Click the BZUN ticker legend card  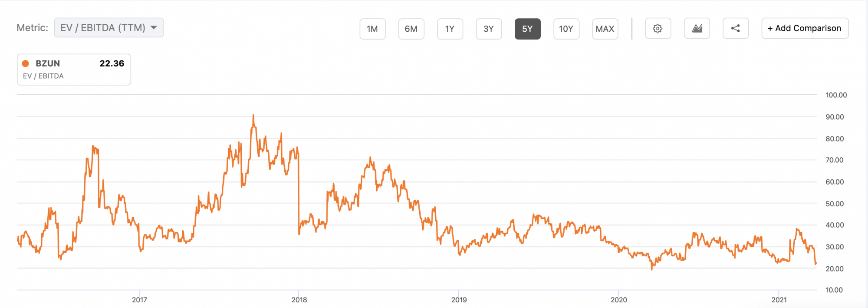click(74, 70)
